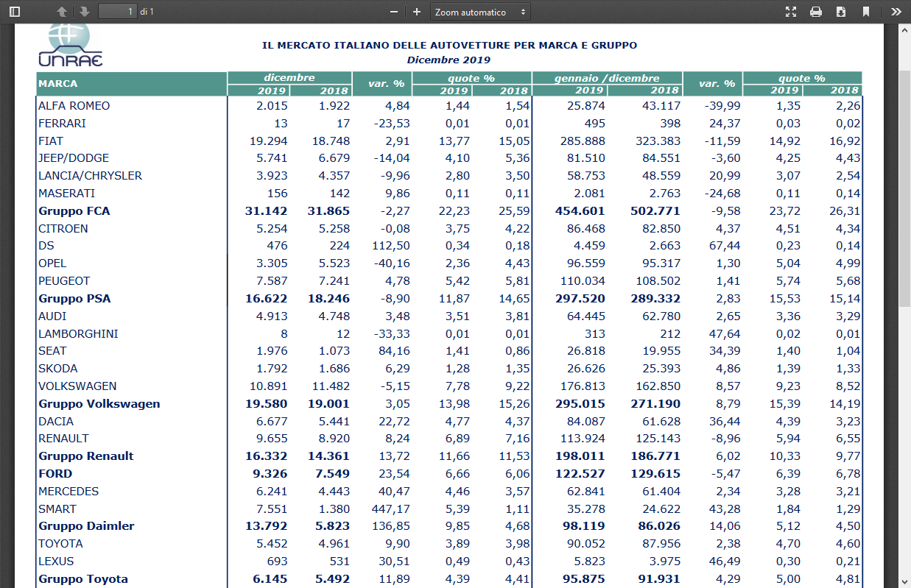Click the scrollbar down arrow

tap(905, 581)
